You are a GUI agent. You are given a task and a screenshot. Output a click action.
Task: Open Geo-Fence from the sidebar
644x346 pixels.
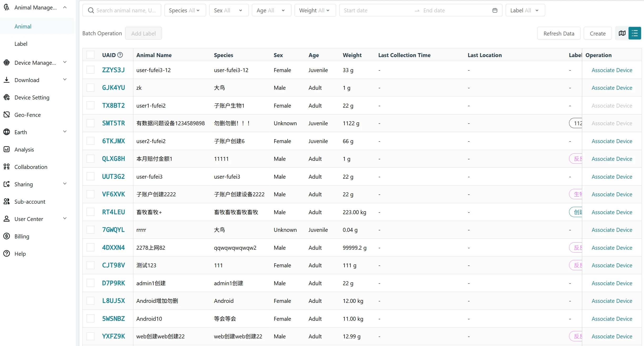pyautogui.click(x=27, y=115)
